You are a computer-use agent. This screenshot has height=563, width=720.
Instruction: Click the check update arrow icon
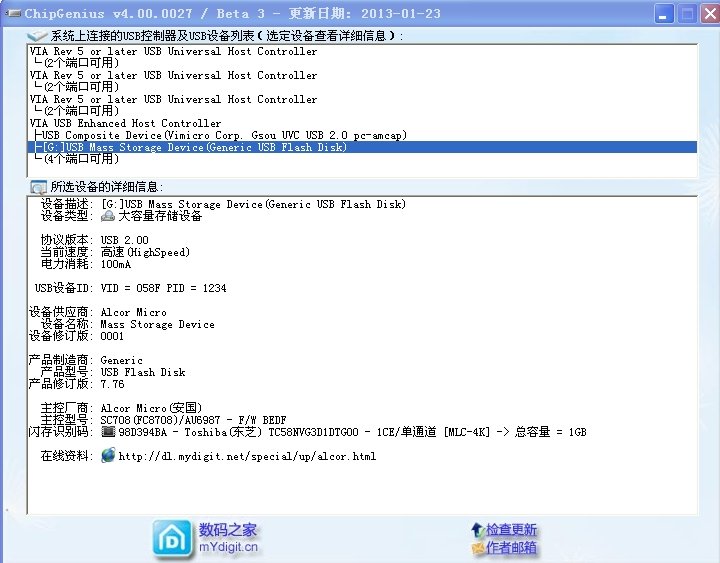(x=477, y=529)
